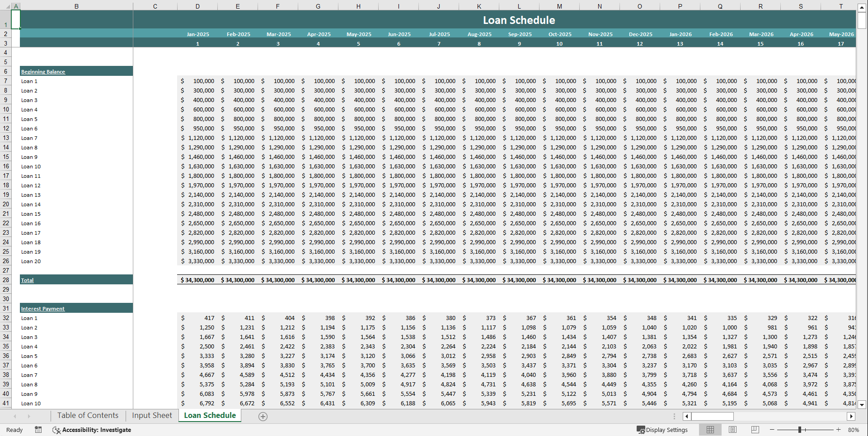Open Page Layout view from status bar
This screenshot has width=868, height=436.
coord(733,430)
